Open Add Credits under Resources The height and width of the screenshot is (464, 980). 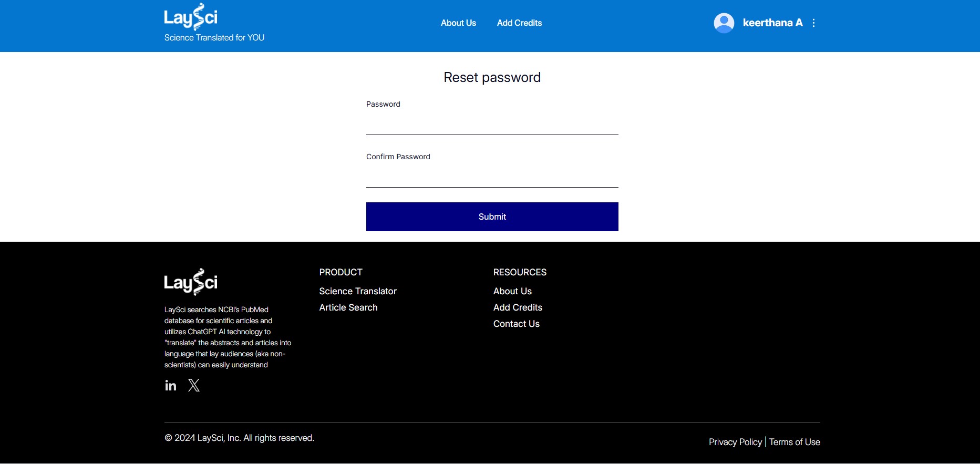(518, 307)
